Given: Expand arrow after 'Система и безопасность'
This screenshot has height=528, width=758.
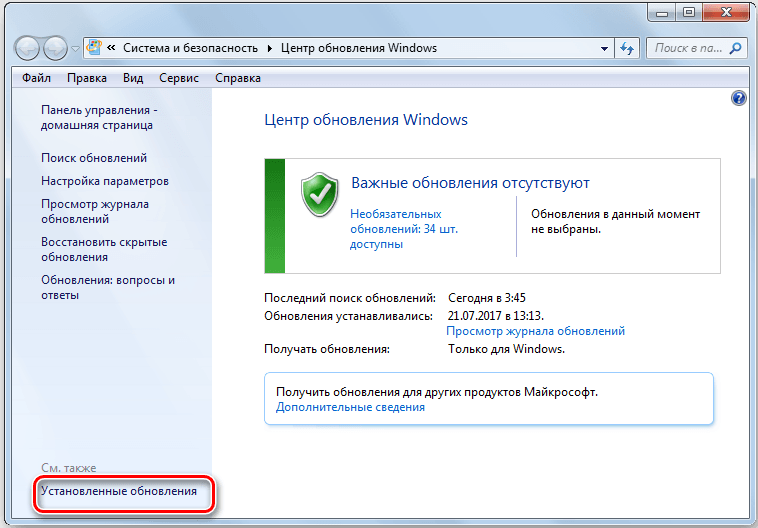Looking at the screenshot, I should click(x=270, y=48).
